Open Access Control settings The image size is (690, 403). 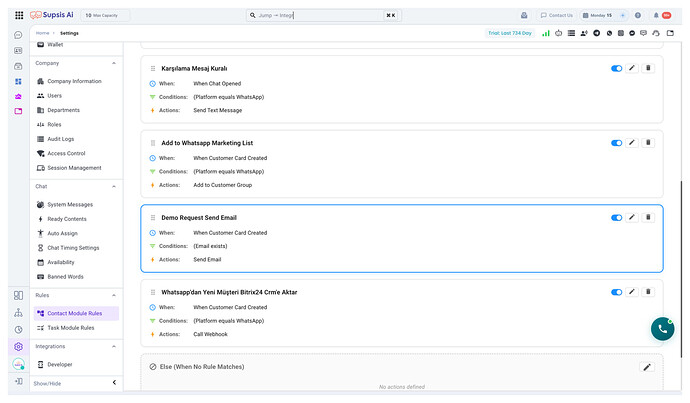pyautogui.click(x=66, y=154)
